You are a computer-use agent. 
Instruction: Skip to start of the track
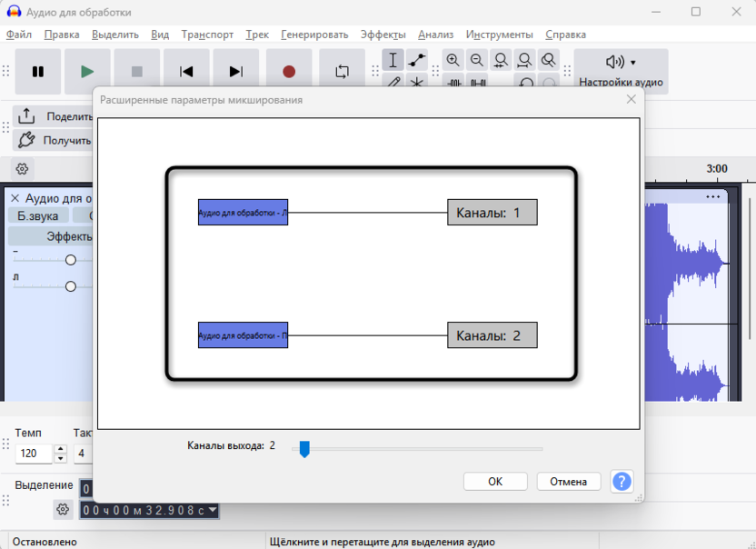(x=186, y=72)
